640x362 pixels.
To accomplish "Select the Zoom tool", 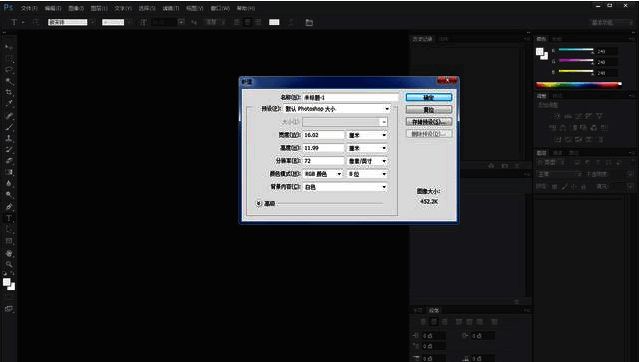I will click(x=9, y=264).
